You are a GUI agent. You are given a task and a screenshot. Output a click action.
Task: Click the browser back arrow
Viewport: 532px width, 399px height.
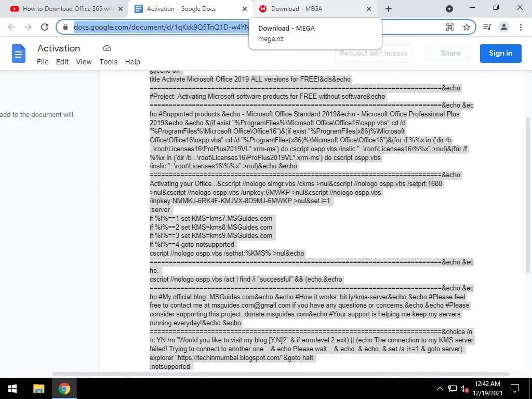pos(11,27)
